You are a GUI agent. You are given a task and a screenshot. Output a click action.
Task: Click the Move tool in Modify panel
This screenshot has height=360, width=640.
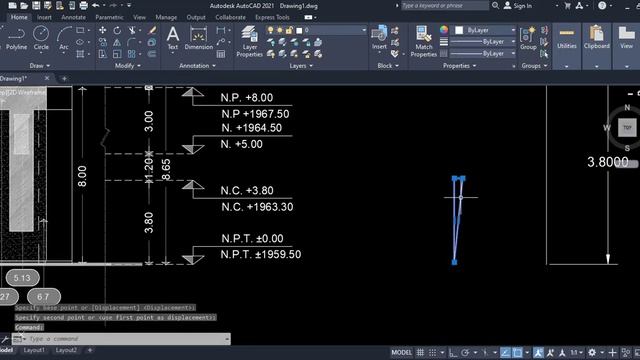pos(102,30)
